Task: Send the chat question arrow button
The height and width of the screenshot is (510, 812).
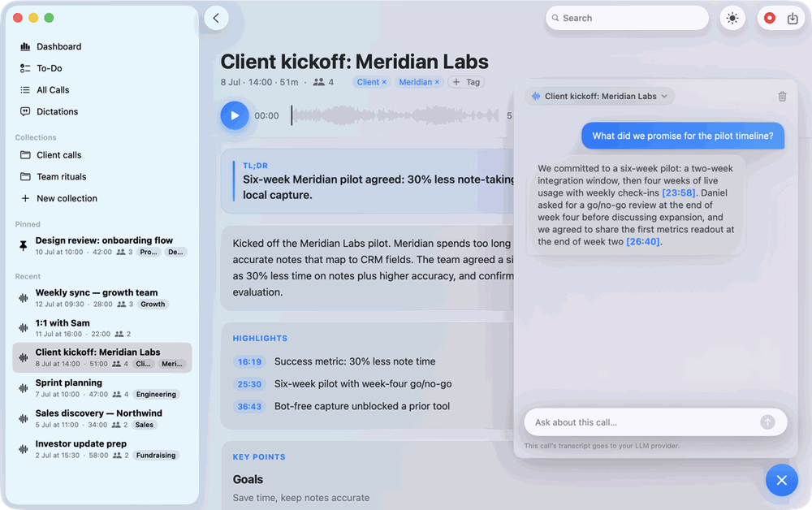Action: [x=767, y=422]
